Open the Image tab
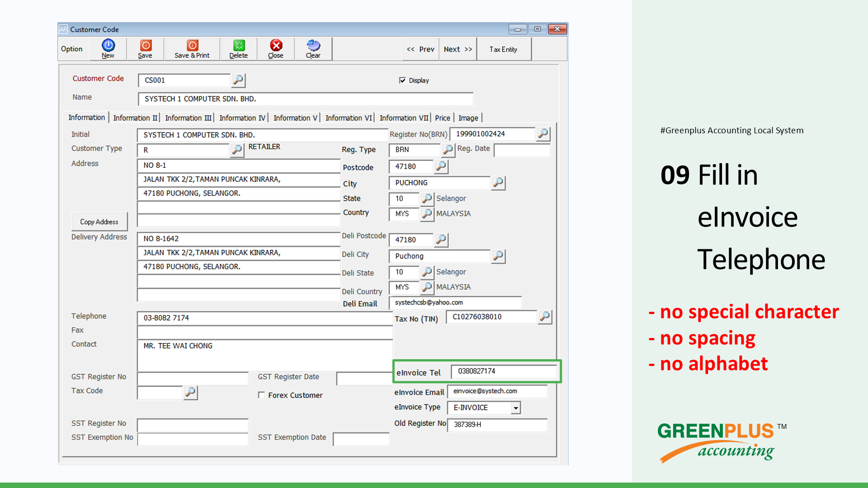The image size is (868, 488). tap(468, 118)
